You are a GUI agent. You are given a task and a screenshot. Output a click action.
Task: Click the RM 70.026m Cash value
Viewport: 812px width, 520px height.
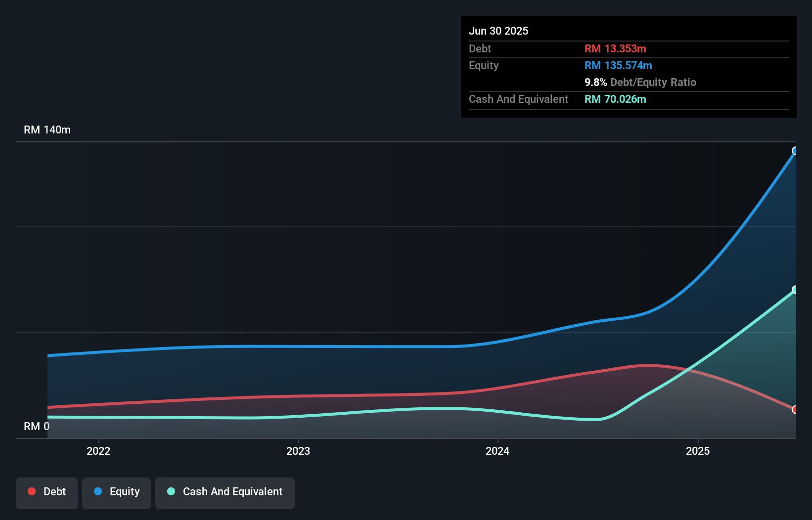(615, 99)
